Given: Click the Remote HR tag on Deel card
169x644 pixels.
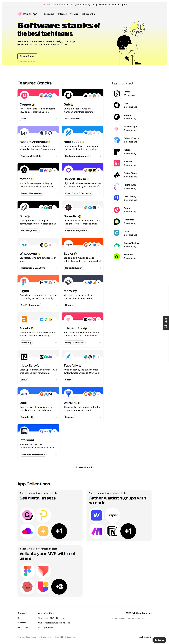Looking at the screenshot, I should (x=27, y=417).
